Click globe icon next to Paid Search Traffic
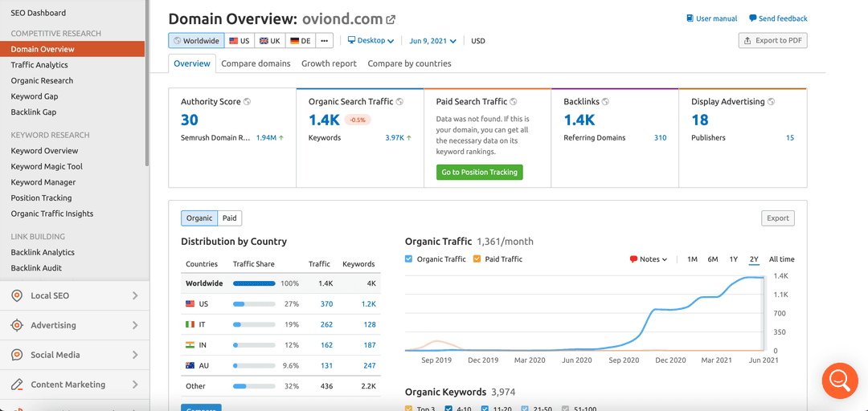 tap(513, 102)
